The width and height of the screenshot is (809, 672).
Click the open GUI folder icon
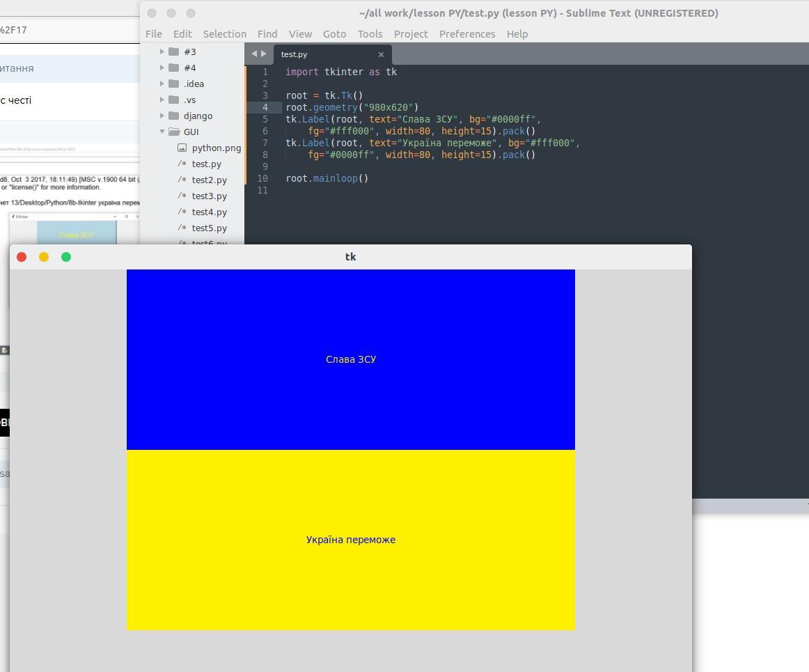174,132
